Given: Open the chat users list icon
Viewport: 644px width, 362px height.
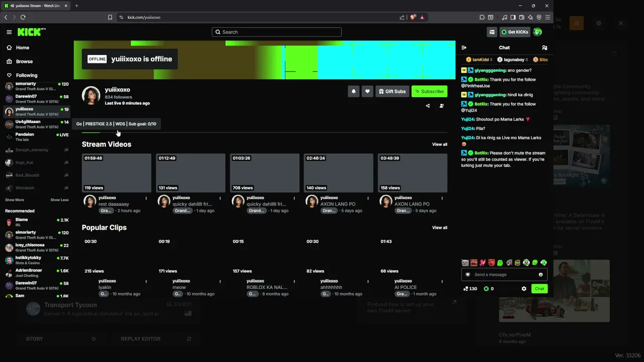Looking at the screenshot, I should click(544, 48).
